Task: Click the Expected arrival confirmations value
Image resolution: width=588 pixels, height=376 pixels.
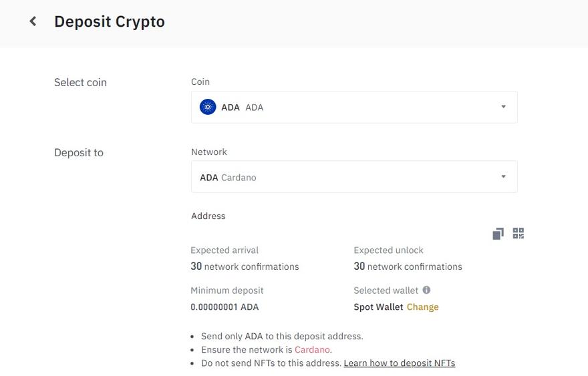Action: pos(245,266)
